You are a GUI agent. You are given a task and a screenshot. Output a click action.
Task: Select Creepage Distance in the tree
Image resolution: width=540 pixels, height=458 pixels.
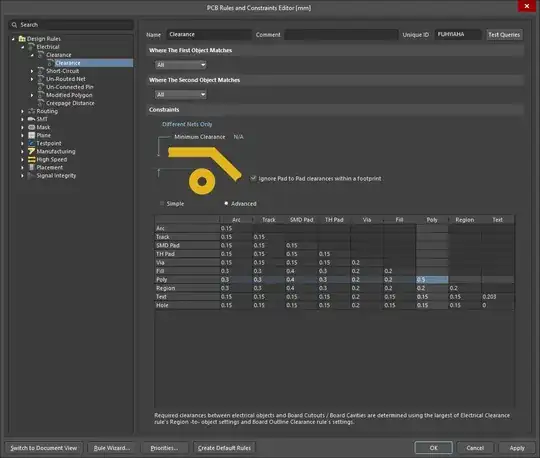(70, 103)
